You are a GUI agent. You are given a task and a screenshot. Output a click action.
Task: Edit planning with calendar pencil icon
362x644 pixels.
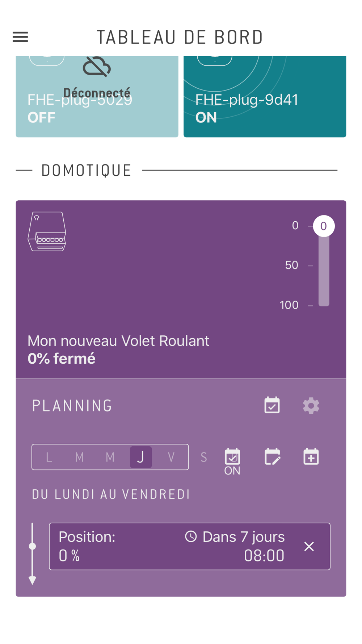coord(272,456)
